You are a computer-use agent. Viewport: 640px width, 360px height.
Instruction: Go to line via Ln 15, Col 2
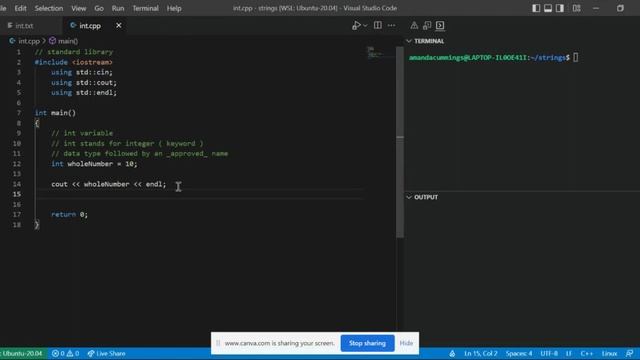480,353
